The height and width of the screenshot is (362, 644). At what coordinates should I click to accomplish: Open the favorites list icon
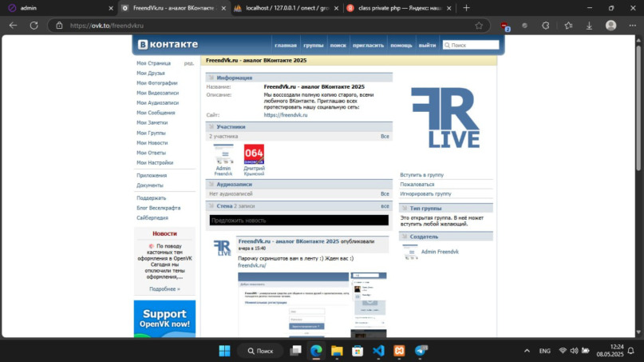568,26
